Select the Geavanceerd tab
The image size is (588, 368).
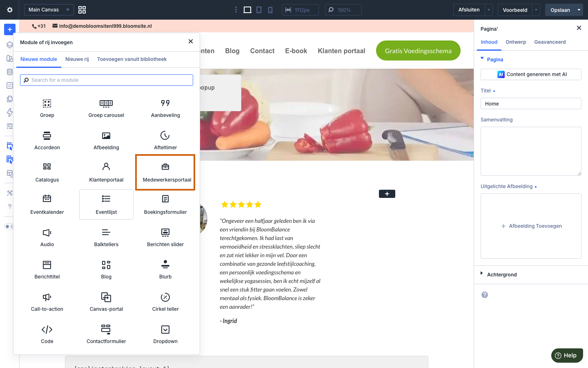tap(550, 42)
